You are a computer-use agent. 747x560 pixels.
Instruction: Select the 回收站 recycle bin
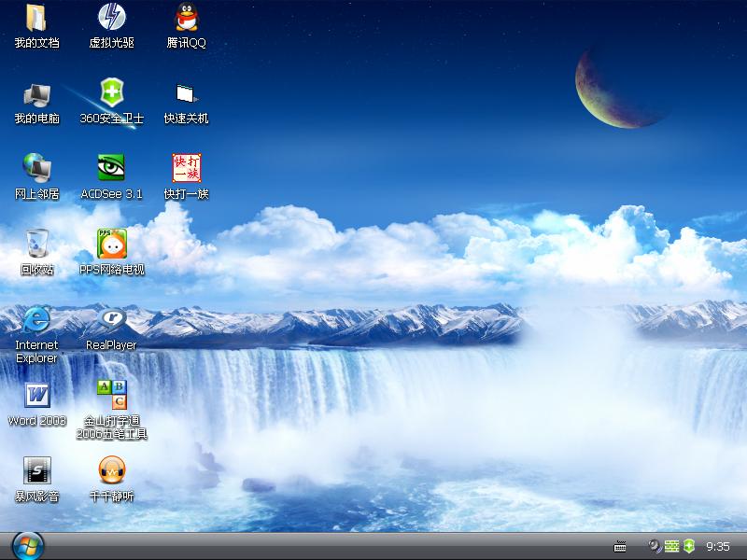tap(36, 244)
